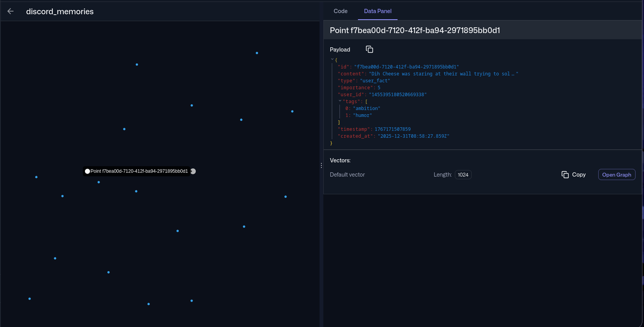Select the Data Panel tab
This screenshot has width=644, height=327.
click(378, 11)
